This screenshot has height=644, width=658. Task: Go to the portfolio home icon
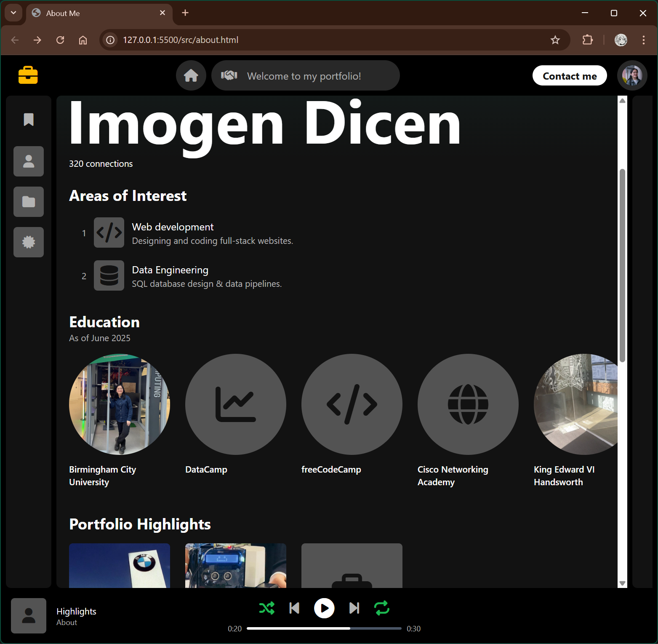click(191, 76)
